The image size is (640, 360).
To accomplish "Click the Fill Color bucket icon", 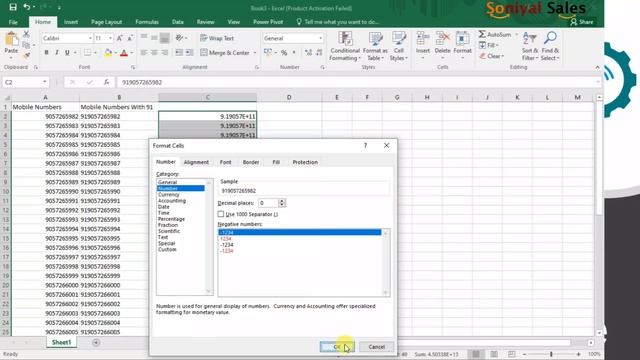I will pos(108,53).
